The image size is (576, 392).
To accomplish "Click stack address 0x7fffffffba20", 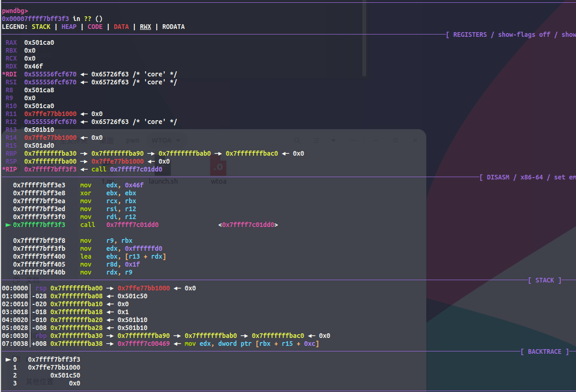I will click(76, 320).
